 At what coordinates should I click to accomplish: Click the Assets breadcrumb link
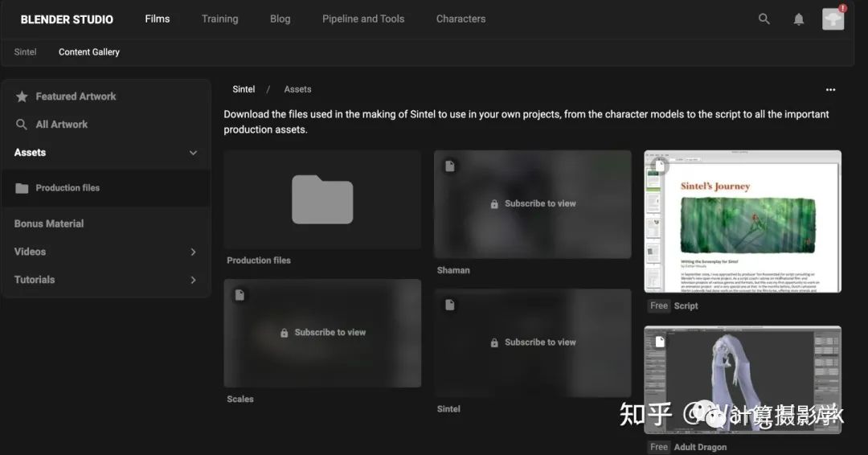297,89
